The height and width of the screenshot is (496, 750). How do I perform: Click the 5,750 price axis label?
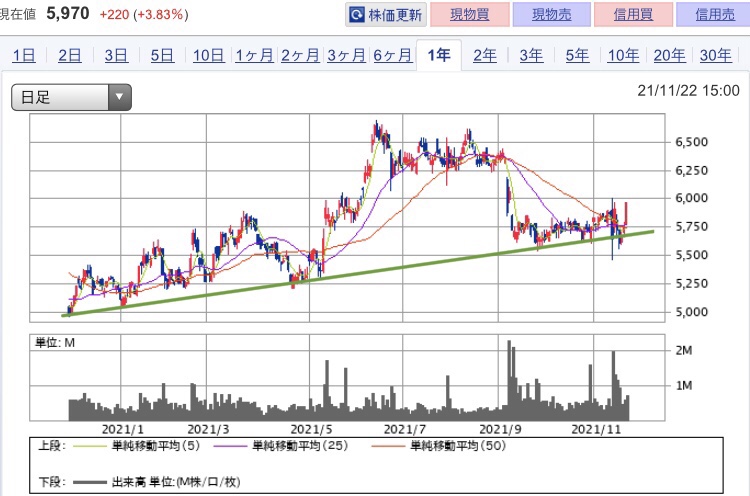(x=691, y=227)
